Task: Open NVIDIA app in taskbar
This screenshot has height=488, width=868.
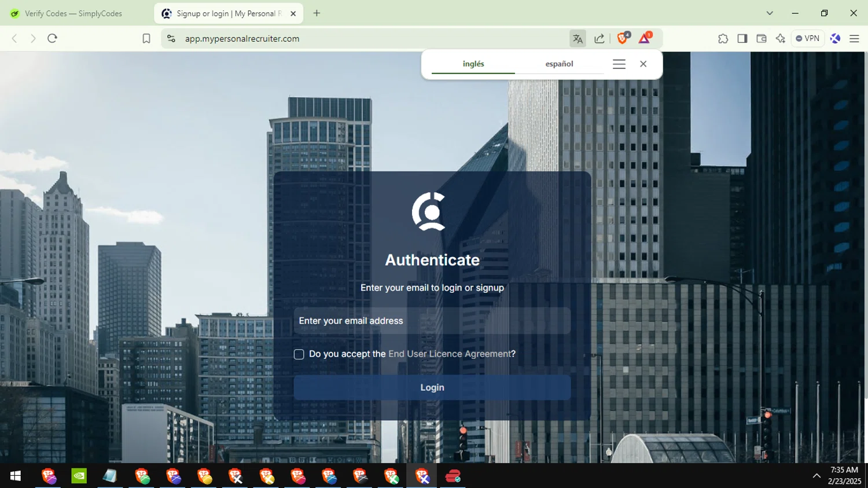Action: coord(79,476)
